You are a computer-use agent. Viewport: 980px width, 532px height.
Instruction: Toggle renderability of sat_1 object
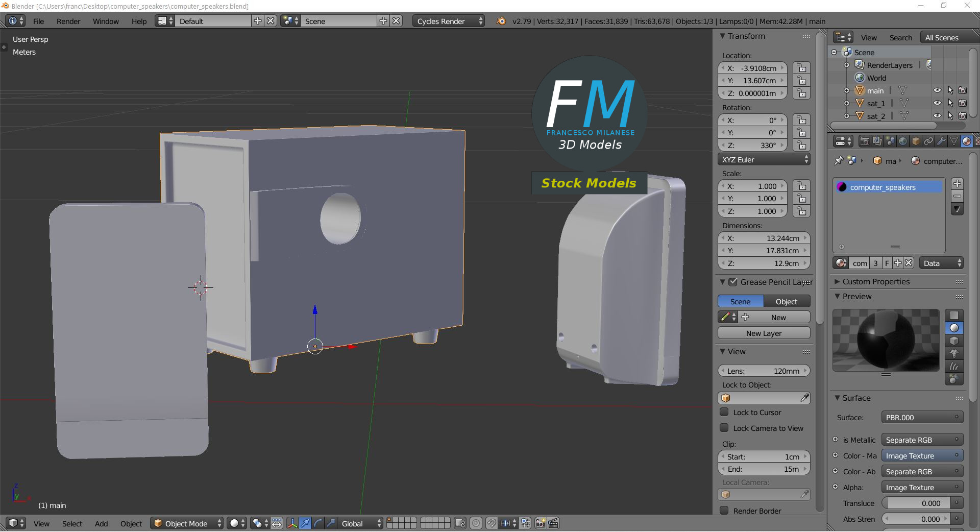click(963, 103)
